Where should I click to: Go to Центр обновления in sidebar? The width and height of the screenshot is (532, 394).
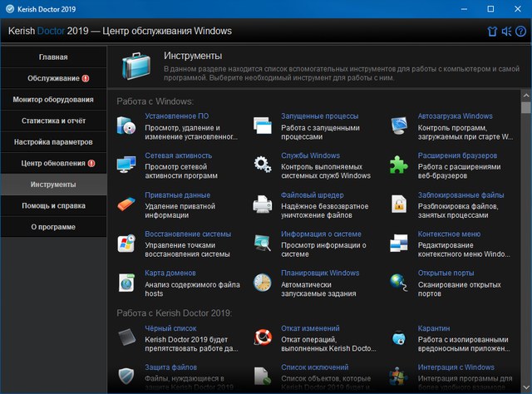(x=53, y=164)
